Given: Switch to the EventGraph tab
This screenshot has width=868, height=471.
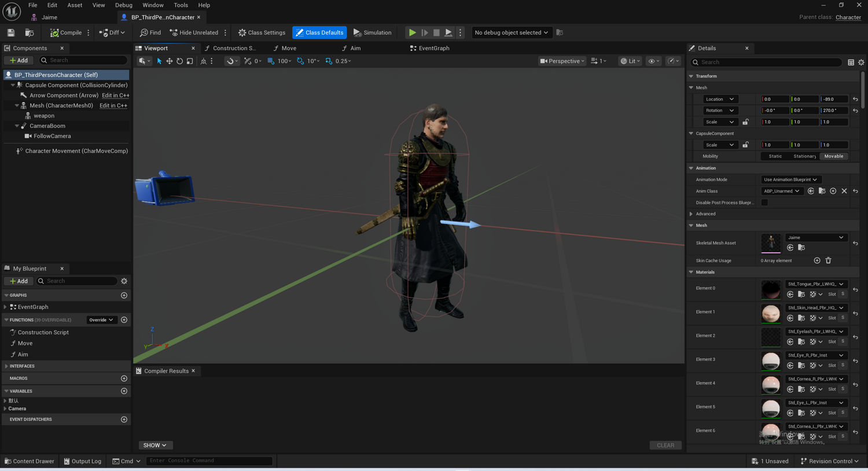Looking at the screenshot, I should coord(430,48).
